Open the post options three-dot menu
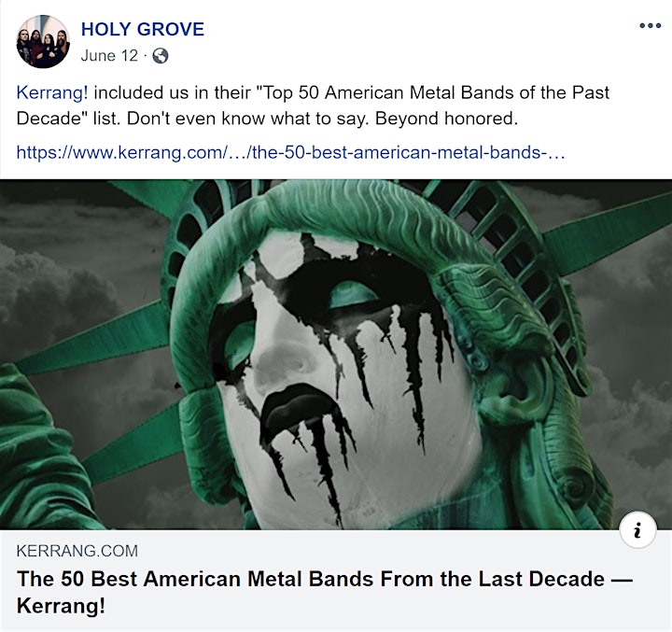 click(650, 26)
